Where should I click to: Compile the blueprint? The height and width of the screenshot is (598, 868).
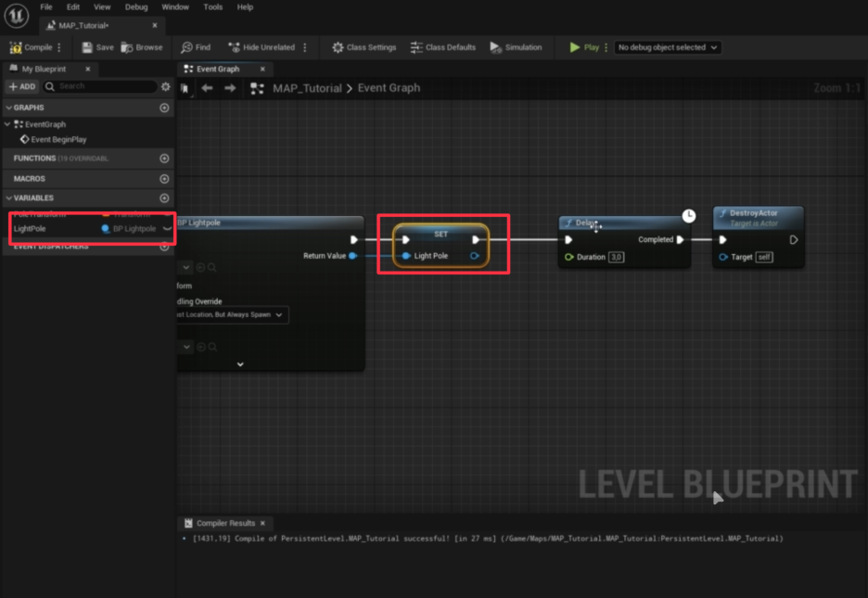pos(31,47)
